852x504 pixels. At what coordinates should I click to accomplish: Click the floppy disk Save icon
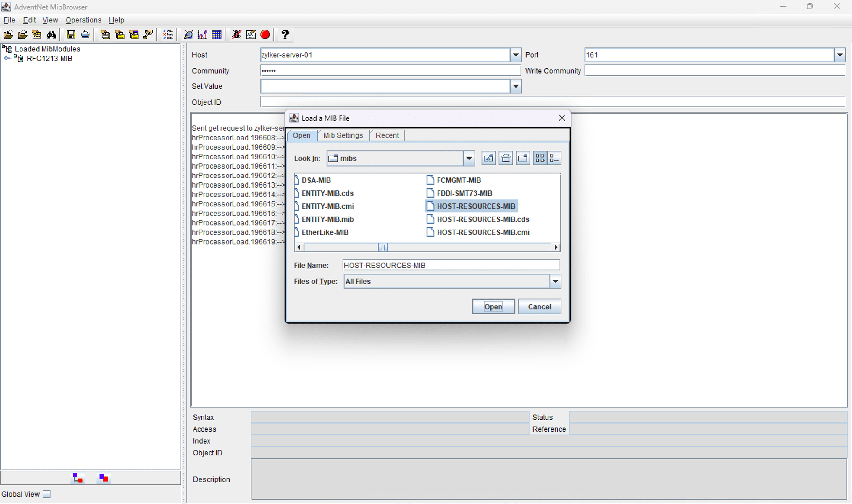click(x=71, y=35)
